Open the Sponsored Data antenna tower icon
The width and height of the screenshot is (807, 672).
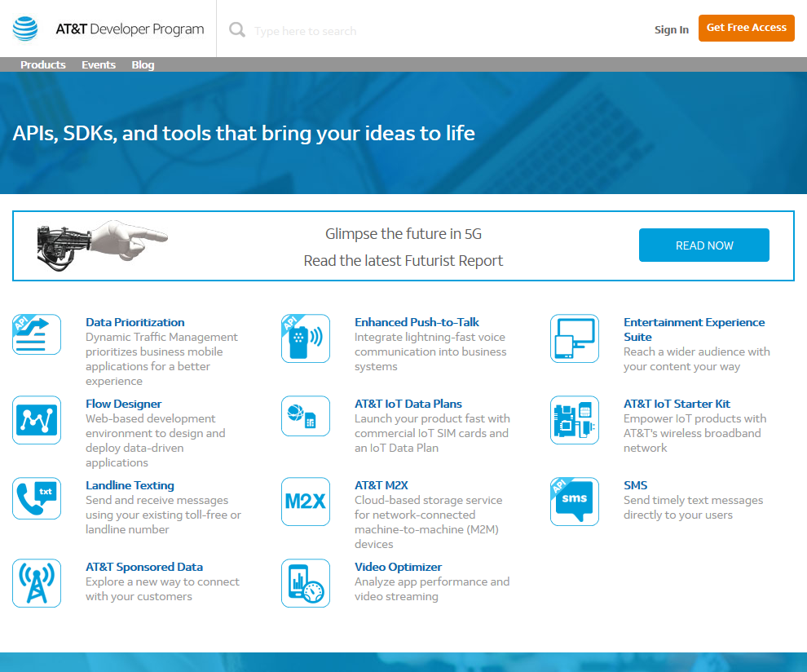pyautogui.click(x=37, y=583)
